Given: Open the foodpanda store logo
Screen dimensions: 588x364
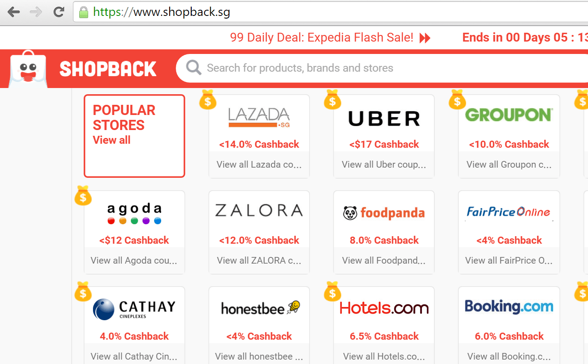Looking at the screenshot, I should (x=383, y=213).
